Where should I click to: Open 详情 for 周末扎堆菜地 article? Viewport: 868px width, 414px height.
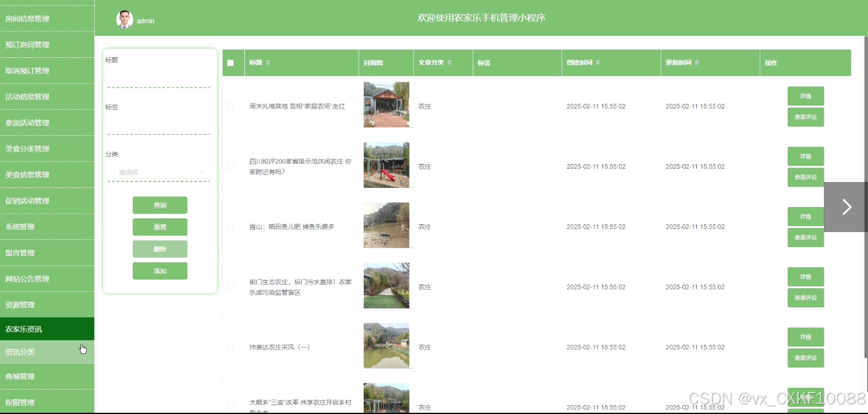click(805, 96)
